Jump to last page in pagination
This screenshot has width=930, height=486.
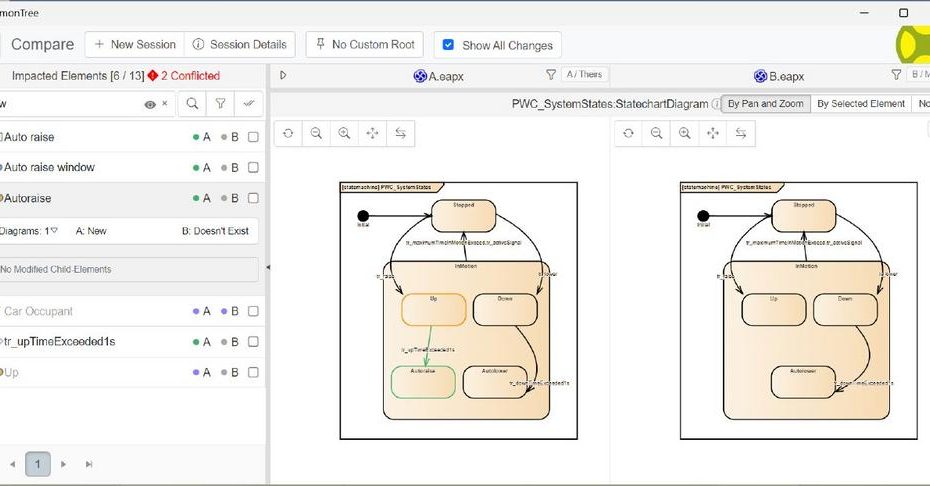(89, 465)
